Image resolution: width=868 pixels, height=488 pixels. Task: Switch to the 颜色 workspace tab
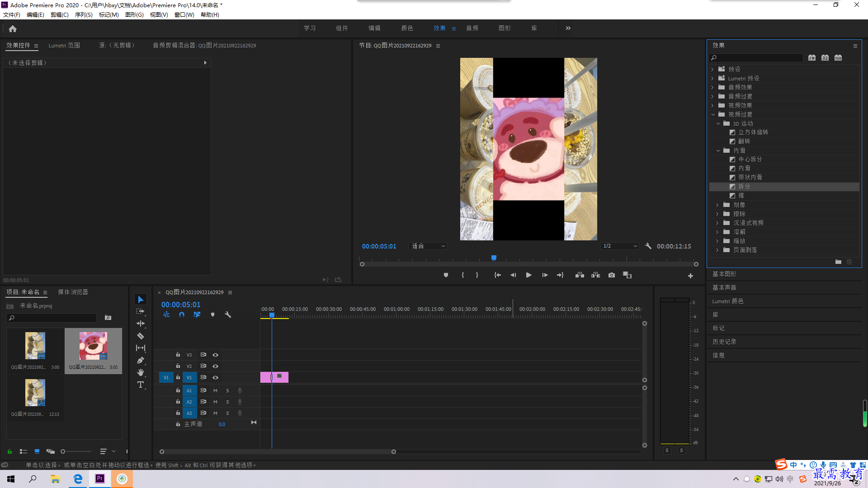[x=407, y=28]
